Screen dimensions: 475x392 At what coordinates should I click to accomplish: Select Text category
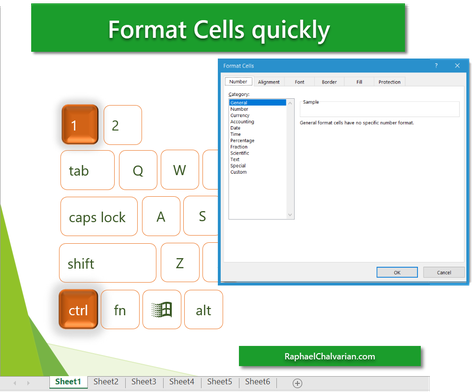pyautogui.click(x=257, y=159)
